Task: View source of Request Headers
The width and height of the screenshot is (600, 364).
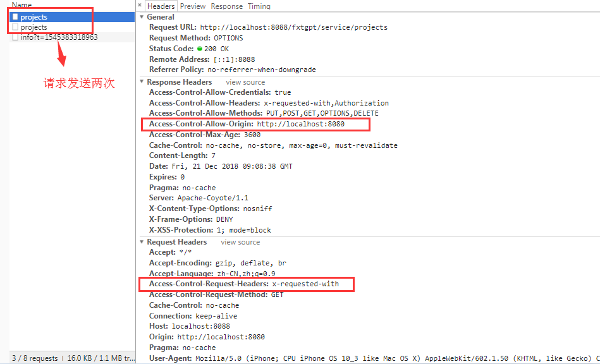Action: [240, 242]
